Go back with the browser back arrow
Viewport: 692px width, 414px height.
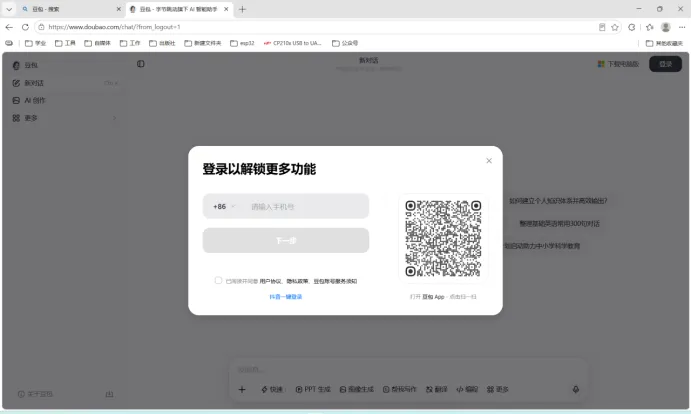9,27
